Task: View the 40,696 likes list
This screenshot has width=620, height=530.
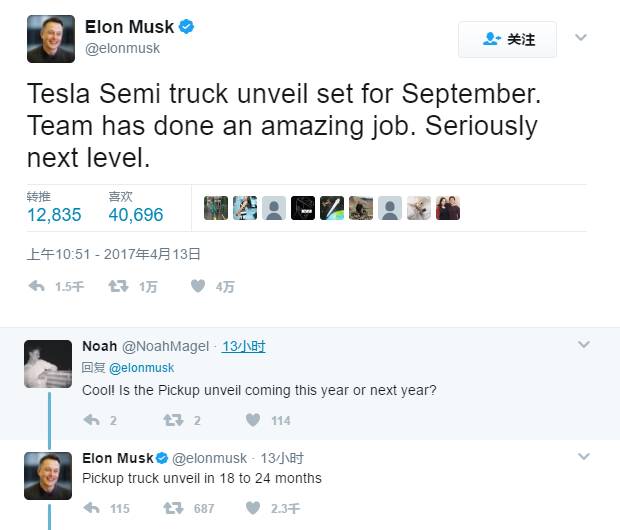Action: point(135,214)
